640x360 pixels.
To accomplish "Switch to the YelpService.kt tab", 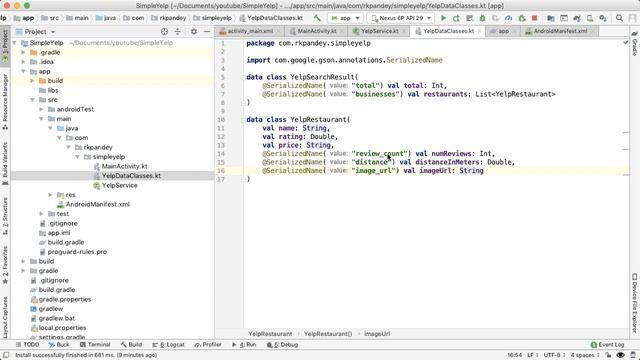I will 380,31.
